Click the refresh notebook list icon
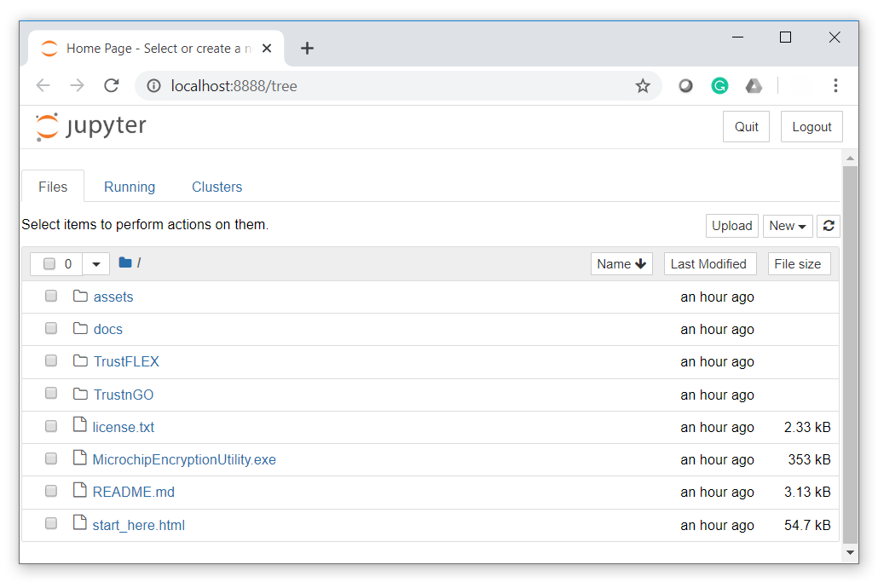The width and height of the screenshot is (878, 588). pyautogui.click(x=828, y=226)
